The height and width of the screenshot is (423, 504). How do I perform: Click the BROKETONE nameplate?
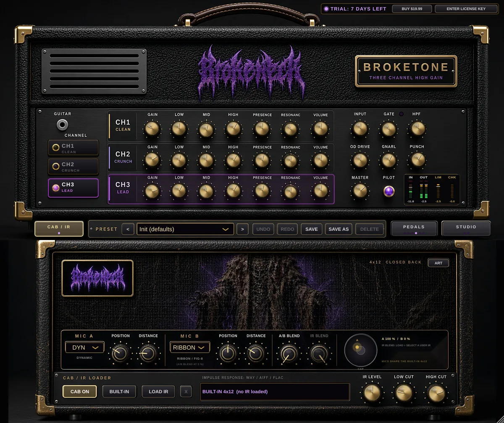tap(406, 71)
